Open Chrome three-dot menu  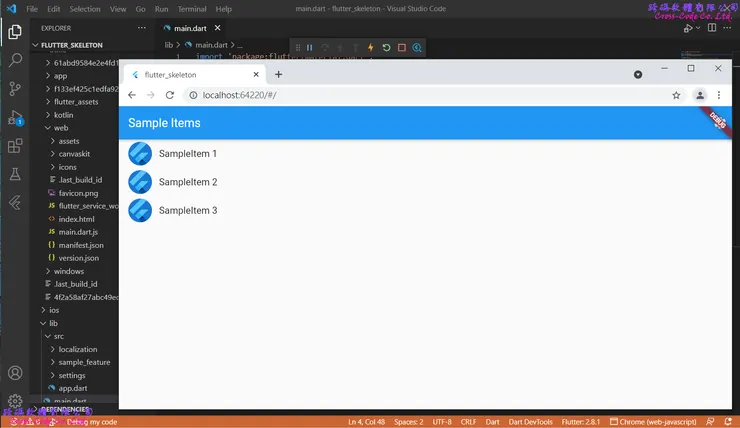[x=719, y=95]
